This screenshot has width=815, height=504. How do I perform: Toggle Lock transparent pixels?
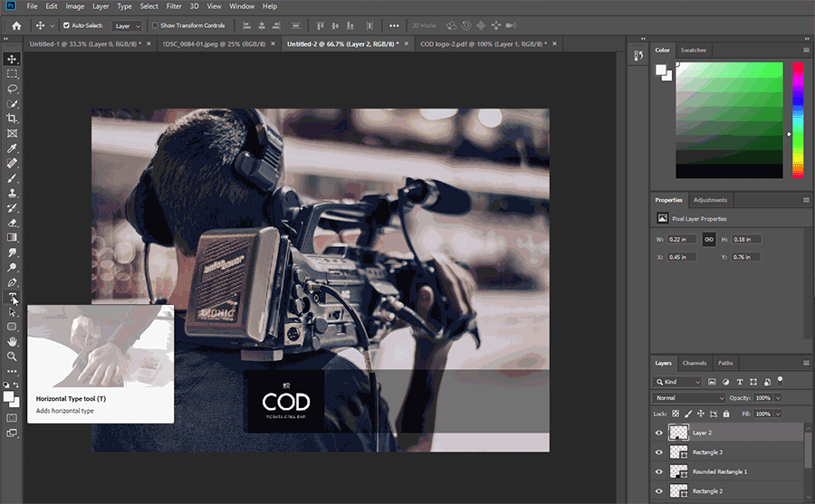pyautogui.click(x=676, y=414)
